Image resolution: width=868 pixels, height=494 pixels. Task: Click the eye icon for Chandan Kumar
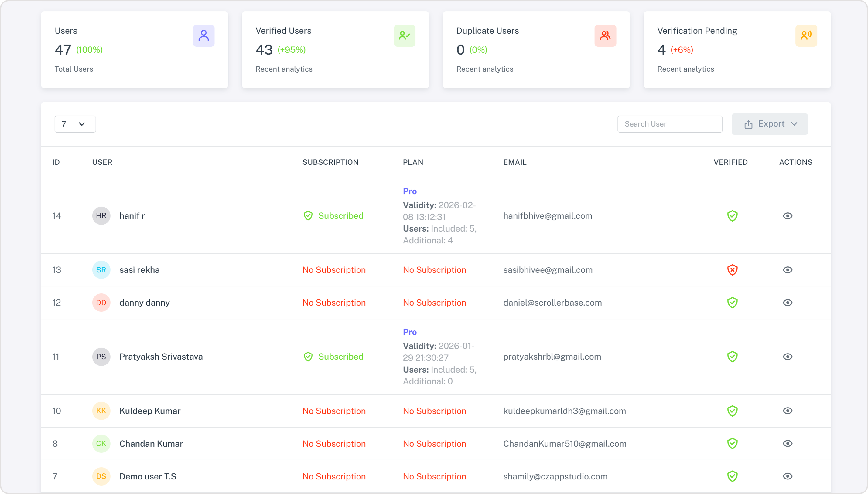point(788,443)
